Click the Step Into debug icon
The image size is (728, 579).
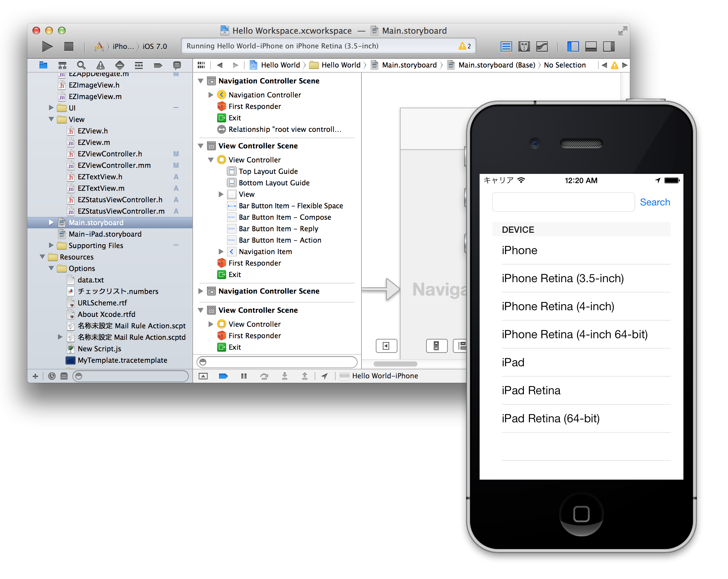[x=285, y=376]
